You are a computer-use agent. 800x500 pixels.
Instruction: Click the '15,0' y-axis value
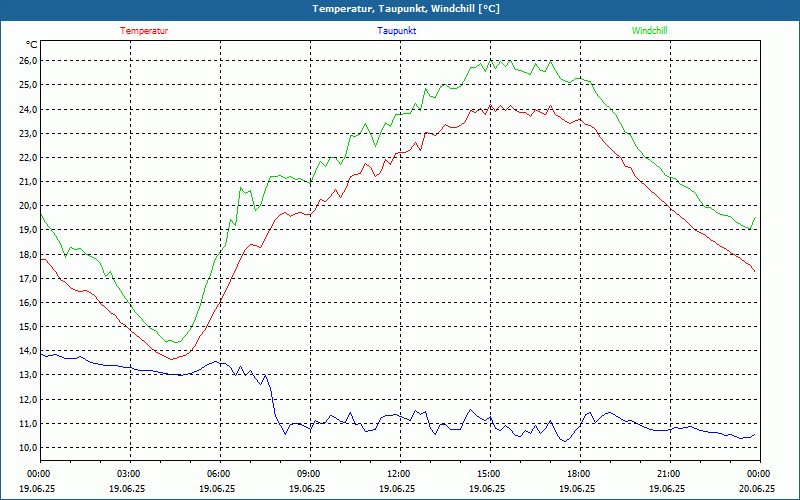[28, 327]
